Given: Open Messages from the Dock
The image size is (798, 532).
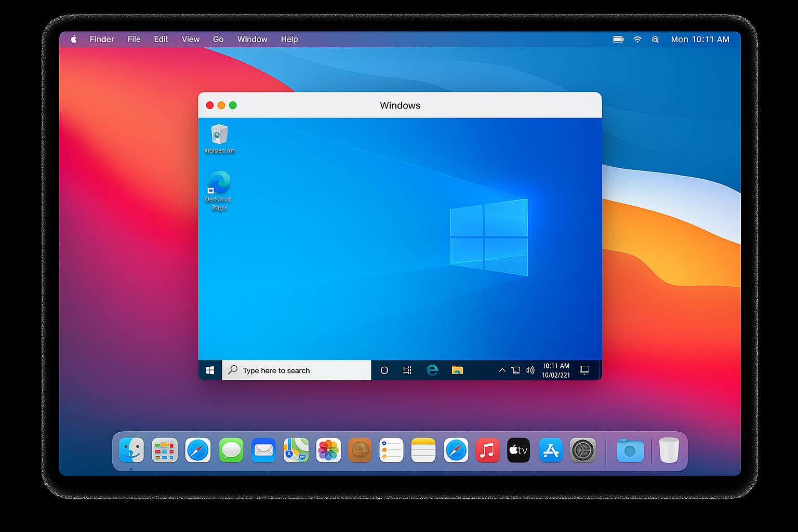Looking at the screenshot, I should [231, 450].
